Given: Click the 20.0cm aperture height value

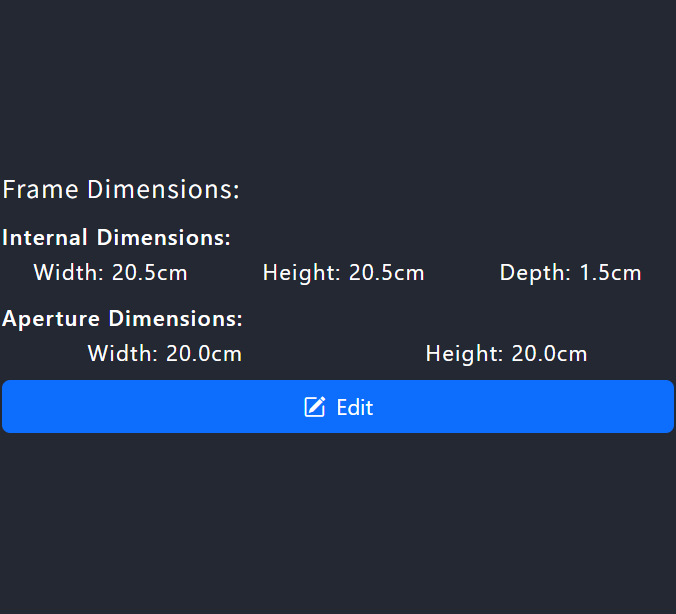Looking at the screenshot, I should (549, 353).
